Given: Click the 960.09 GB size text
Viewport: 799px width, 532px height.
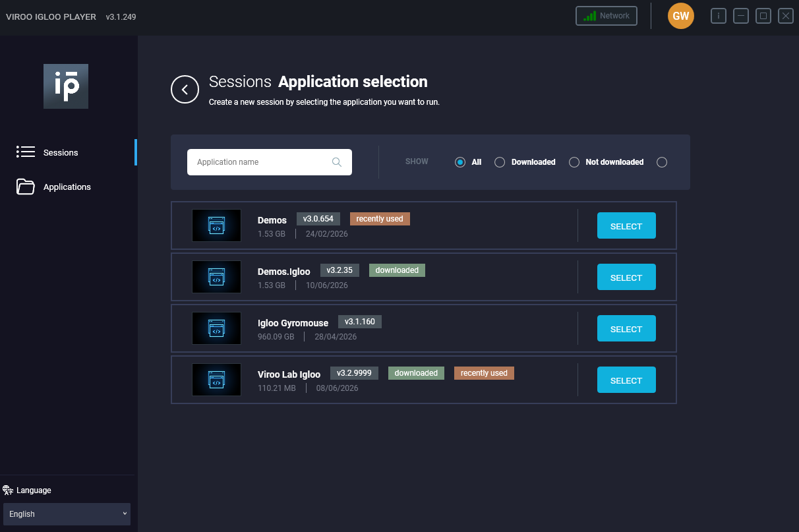Looking at the screenshot, I should coord(276,337).
